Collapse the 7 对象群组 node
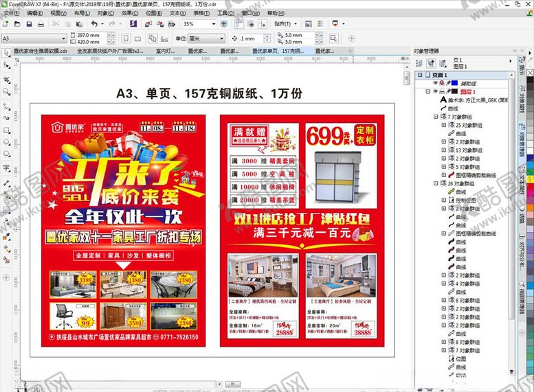 435,117
